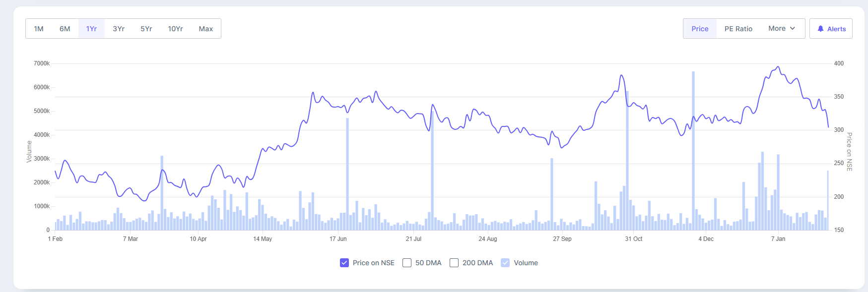Select the Max time range
This screenshot has width=868, height=292.
(206, 29)
